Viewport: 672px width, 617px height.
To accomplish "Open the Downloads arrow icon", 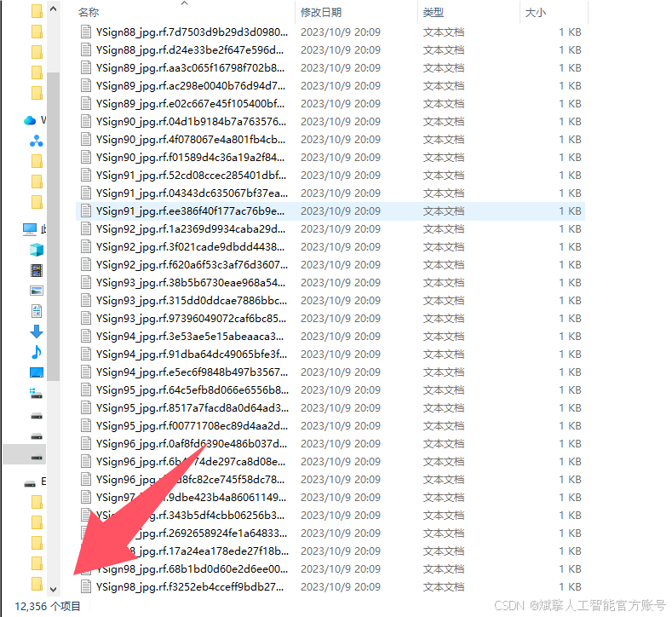I will (x=37, y=332).
